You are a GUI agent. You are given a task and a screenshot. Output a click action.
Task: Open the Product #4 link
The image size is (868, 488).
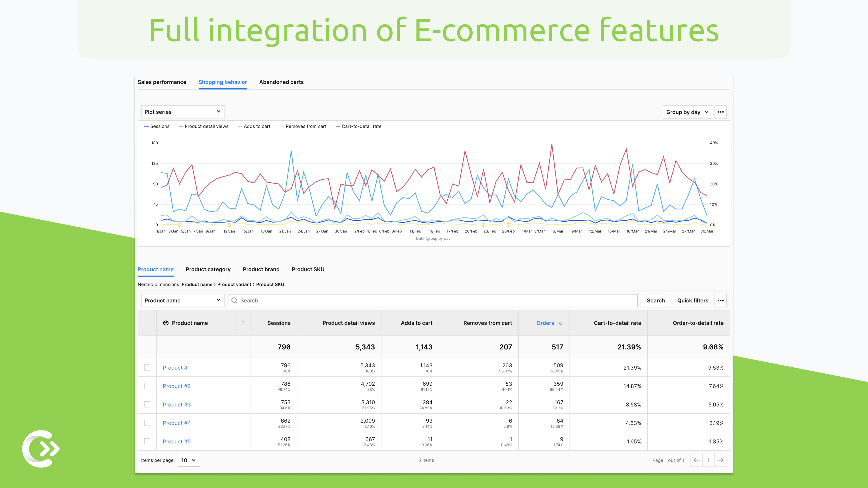pos(177,423)
